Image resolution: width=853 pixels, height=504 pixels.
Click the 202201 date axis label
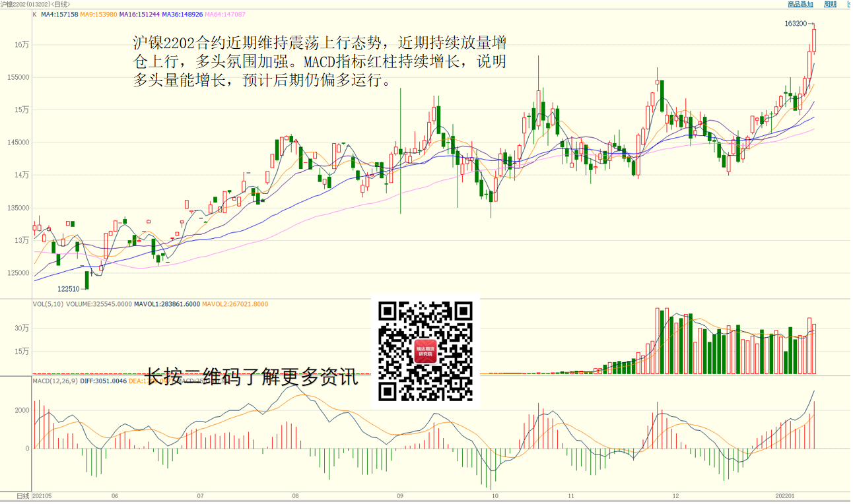(786, 495)
